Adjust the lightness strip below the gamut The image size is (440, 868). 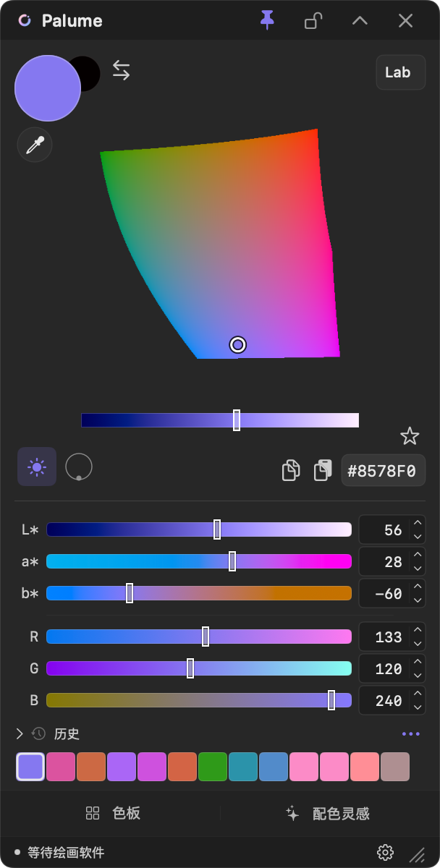click(x=220, y=420)
